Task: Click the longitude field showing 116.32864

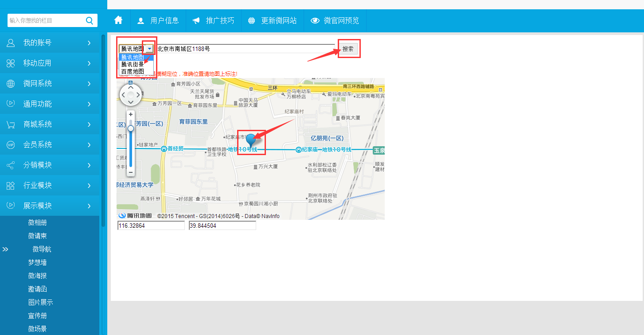Action: click(151, 226)
